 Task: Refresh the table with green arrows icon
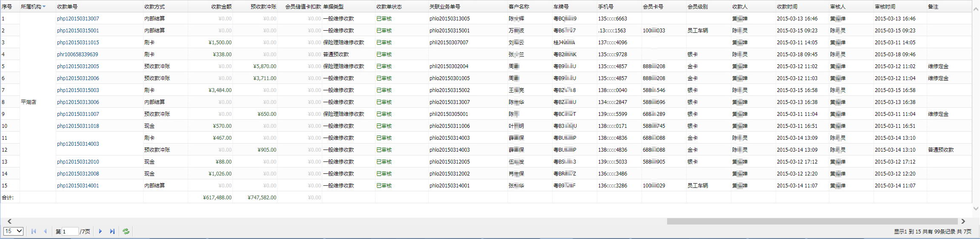click(126, 231)
